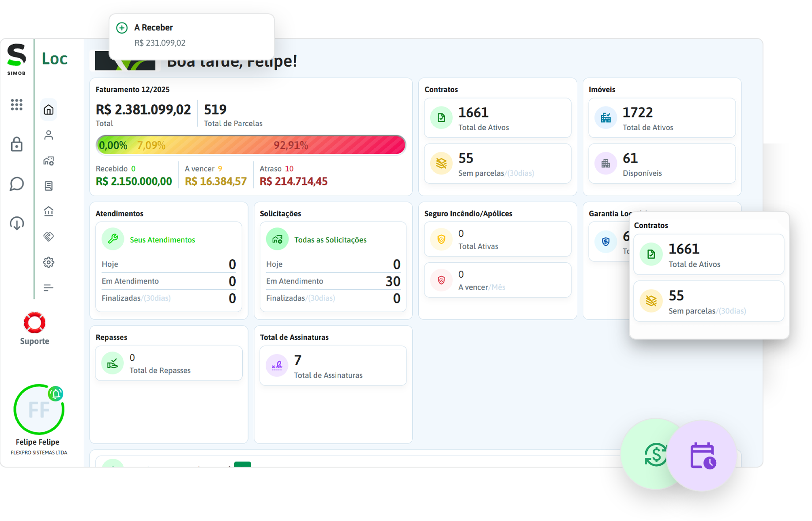Screen dimensions: 812x521
Task: Open the person profile navigation icon
Action: click(x=49, y=135)
